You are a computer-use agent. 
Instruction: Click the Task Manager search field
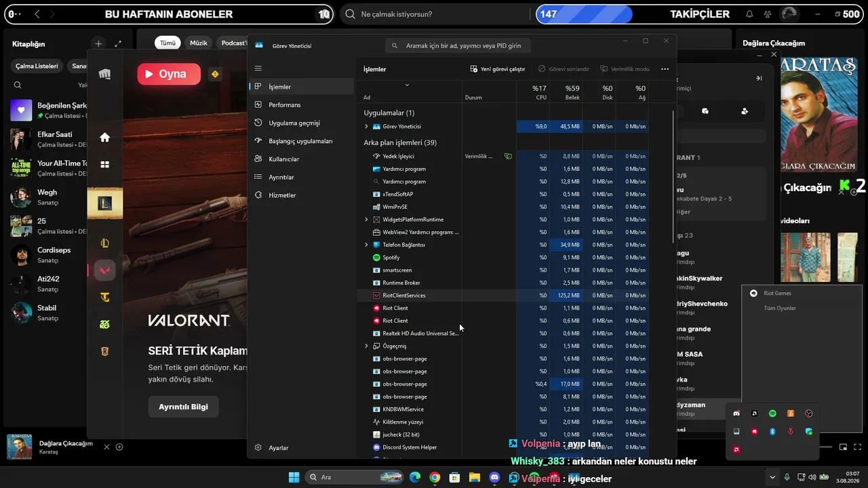pyautogui.click(x=458, y=45)
